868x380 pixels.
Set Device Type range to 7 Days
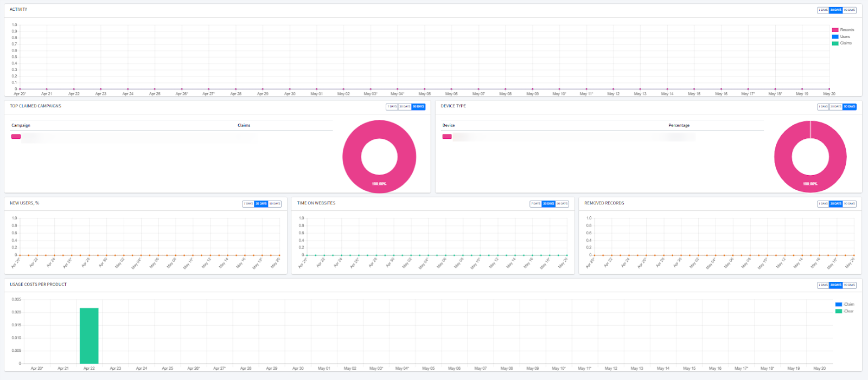point(824,107)
